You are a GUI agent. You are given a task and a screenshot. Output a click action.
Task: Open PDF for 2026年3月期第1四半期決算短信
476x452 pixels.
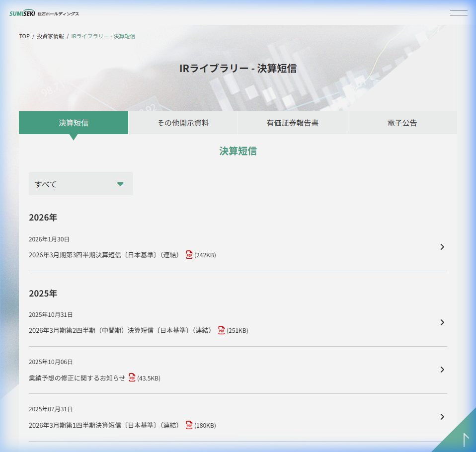[x=189, y=426]
